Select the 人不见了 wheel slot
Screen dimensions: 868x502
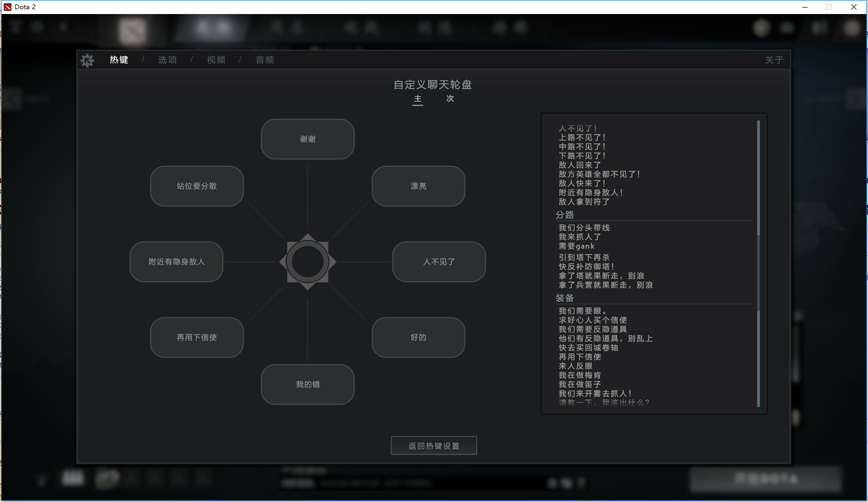tap(439, 262)
